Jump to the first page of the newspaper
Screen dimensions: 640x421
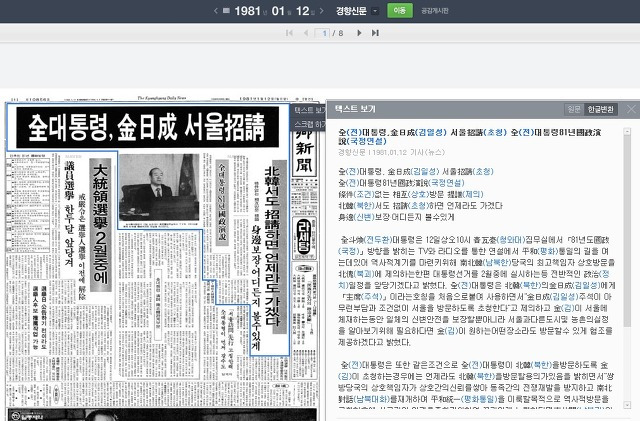pyautogui.click(x=289, y=33)
